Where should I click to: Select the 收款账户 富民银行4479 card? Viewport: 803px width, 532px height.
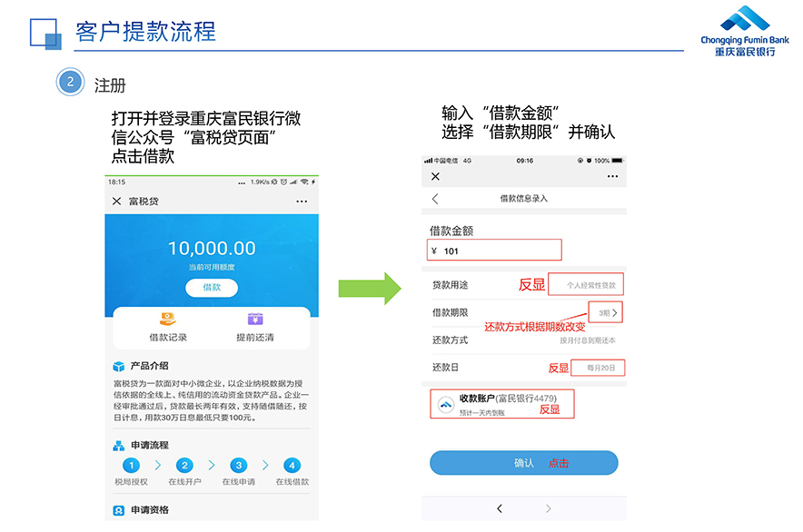tap(501, 404)
